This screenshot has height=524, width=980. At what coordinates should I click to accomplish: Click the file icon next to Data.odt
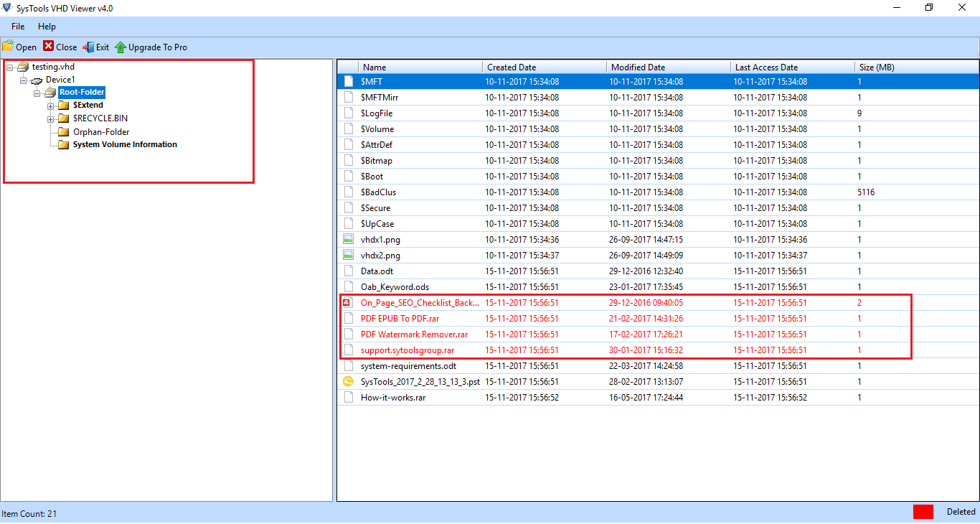pos(349,271)
